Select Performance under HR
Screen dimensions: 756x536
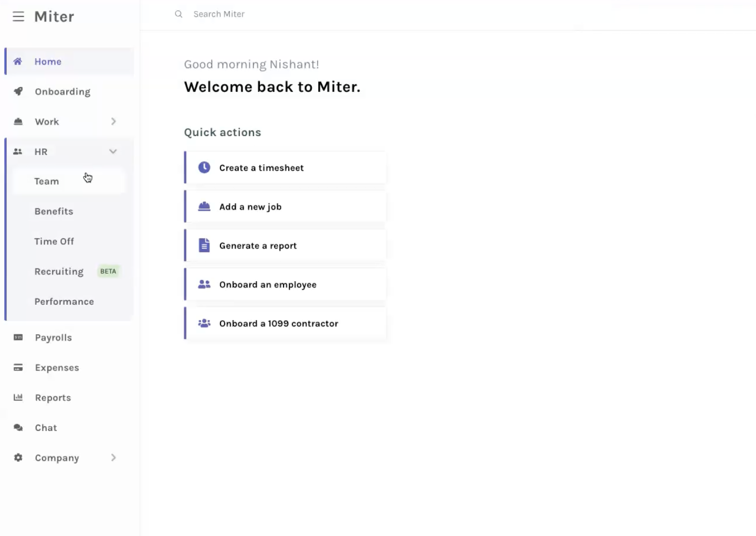(x=69, y=302)
